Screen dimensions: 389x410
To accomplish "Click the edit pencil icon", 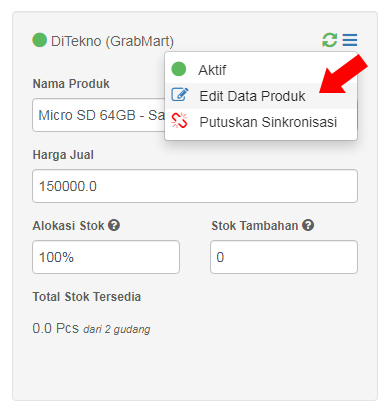I will (x=180, y=95).
